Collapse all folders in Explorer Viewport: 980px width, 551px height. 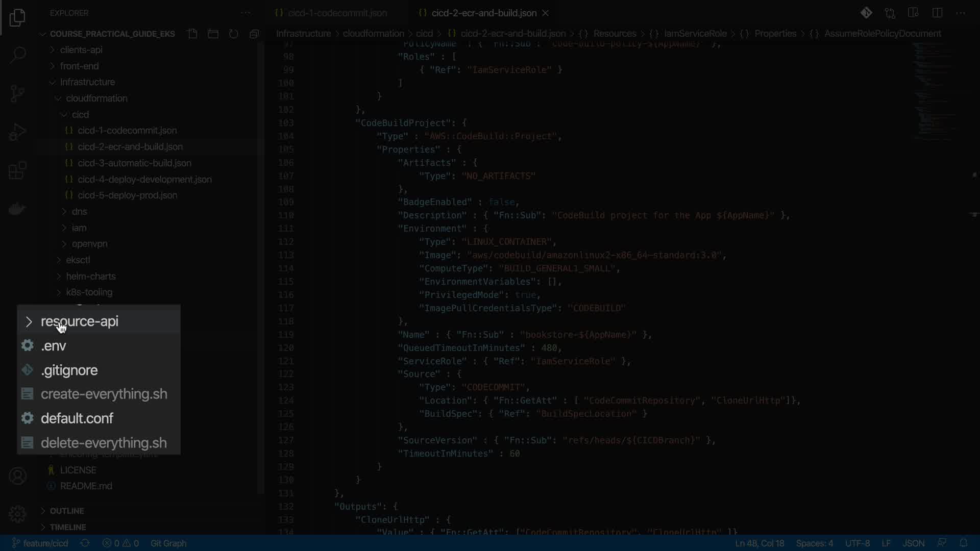point(254,34)
